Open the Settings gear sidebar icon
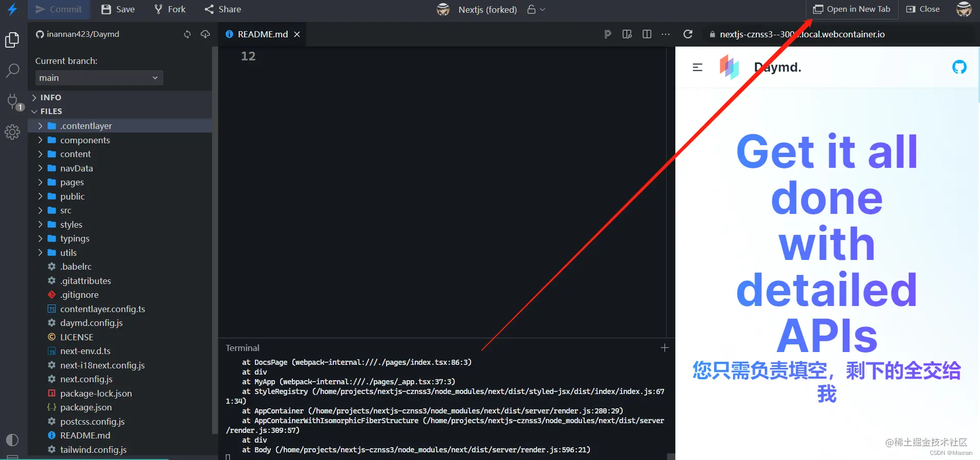980x460 pixels. (x=12, y=132)
